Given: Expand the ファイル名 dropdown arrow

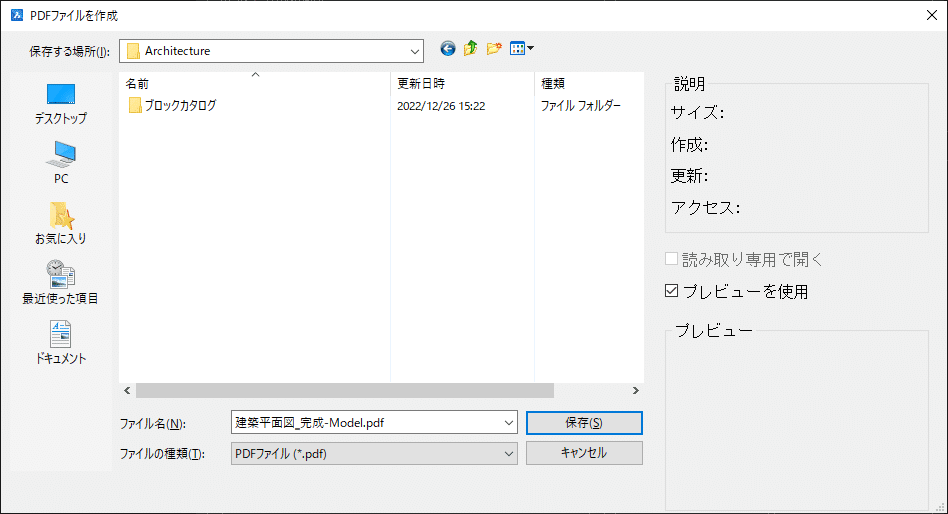Looking at the screenshot, I should (508, 423).
